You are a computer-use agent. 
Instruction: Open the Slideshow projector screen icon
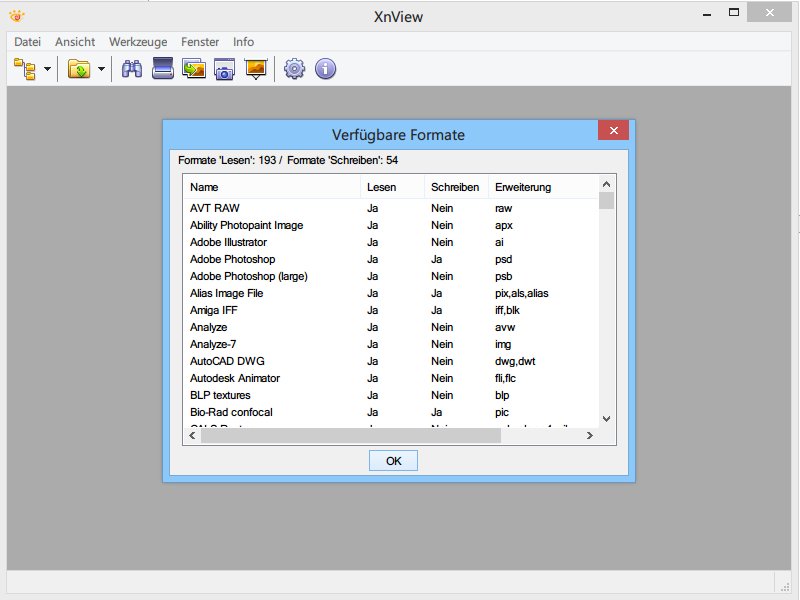256,69
